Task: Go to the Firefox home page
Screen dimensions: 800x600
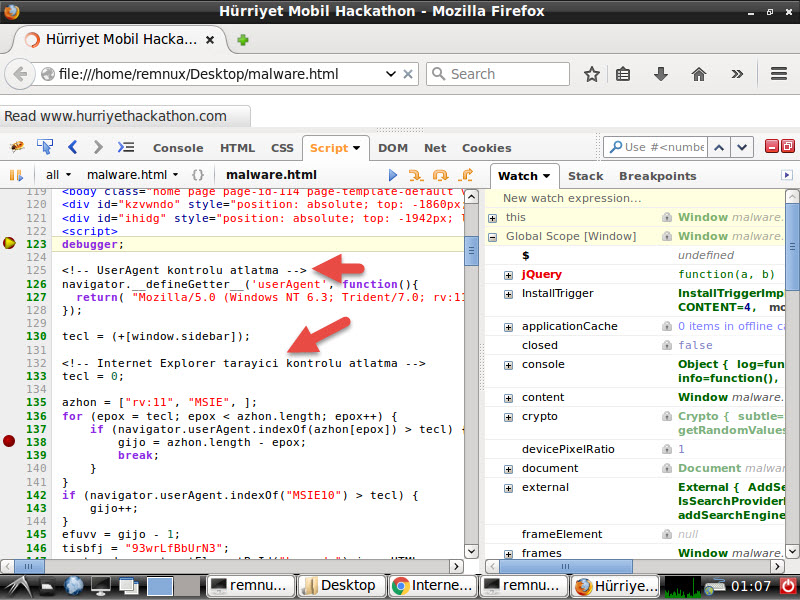Action: coord(698,74)
